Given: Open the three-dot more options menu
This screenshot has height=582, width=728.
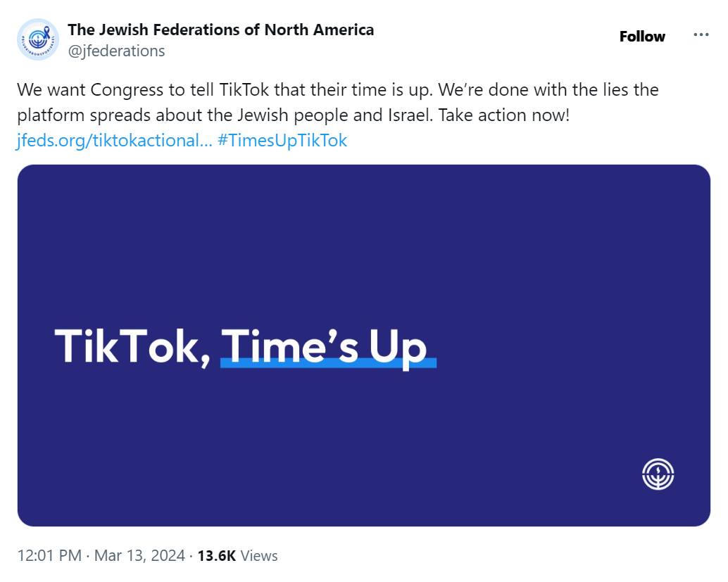Looking at the screenshot, I should [x=701, y=35].
